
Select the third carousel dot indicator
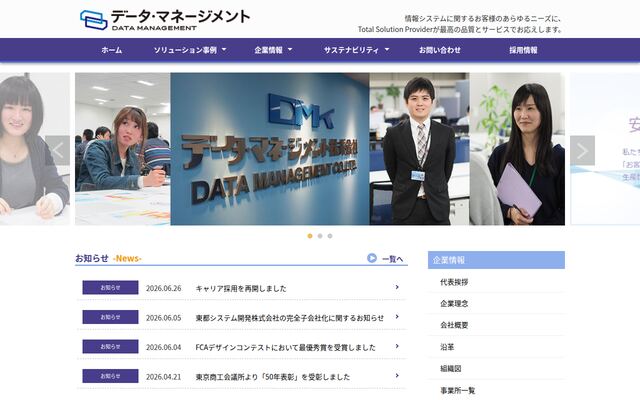click(330, 236)
